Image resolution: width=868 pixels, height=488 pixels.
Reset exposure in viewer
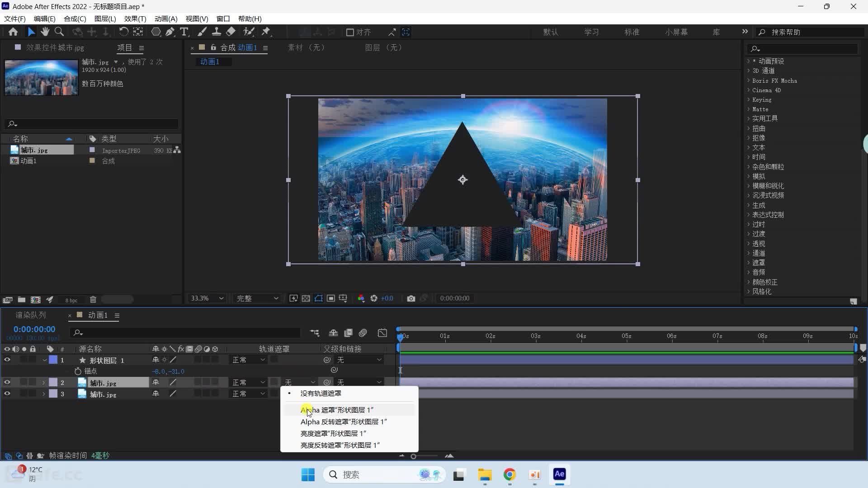pos(374,299)
